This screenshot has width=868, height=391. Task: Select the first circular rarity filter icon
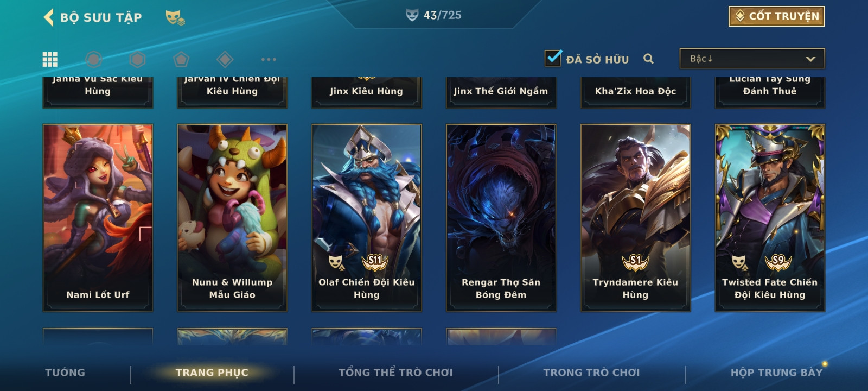coord(93,59)
